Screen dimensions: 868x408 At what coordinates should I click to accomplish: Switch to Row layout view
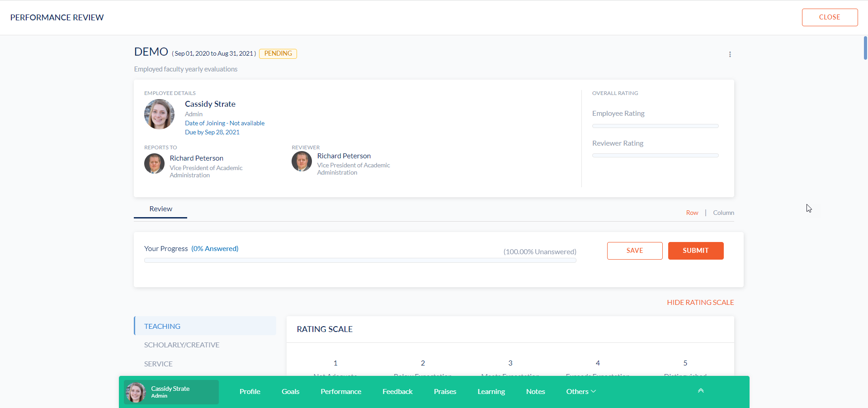coord(692,213)
